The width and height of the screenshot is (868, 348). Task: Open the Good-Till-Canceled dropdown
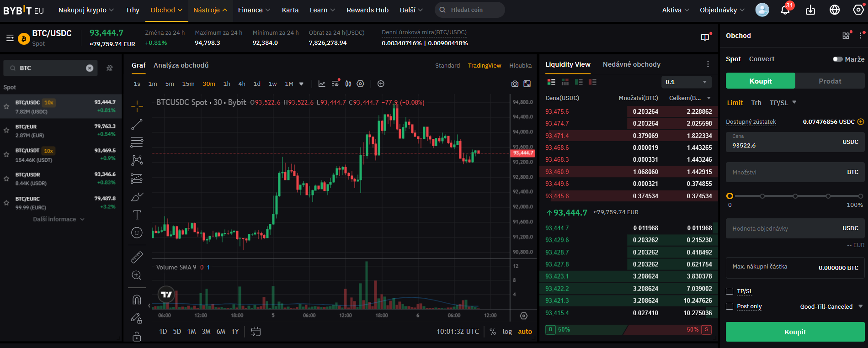(831, 306)
